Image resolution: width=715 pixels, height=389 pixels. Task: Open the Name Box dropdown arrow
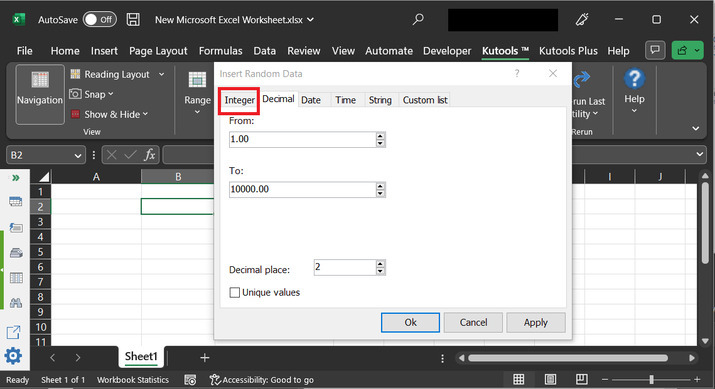[x=78, y=156]
